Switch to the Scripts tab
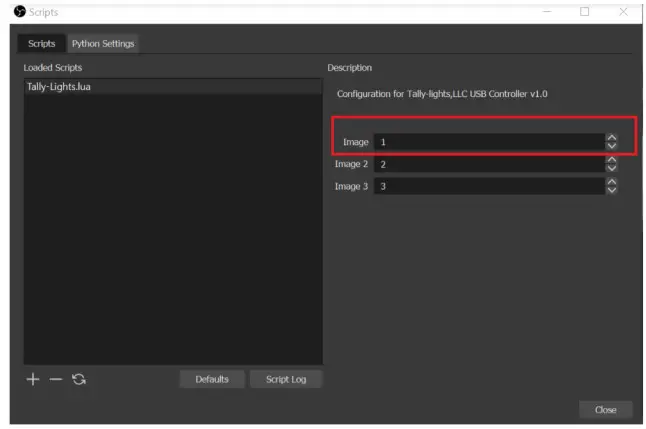The image size is (646, 429). coord(41,44)
